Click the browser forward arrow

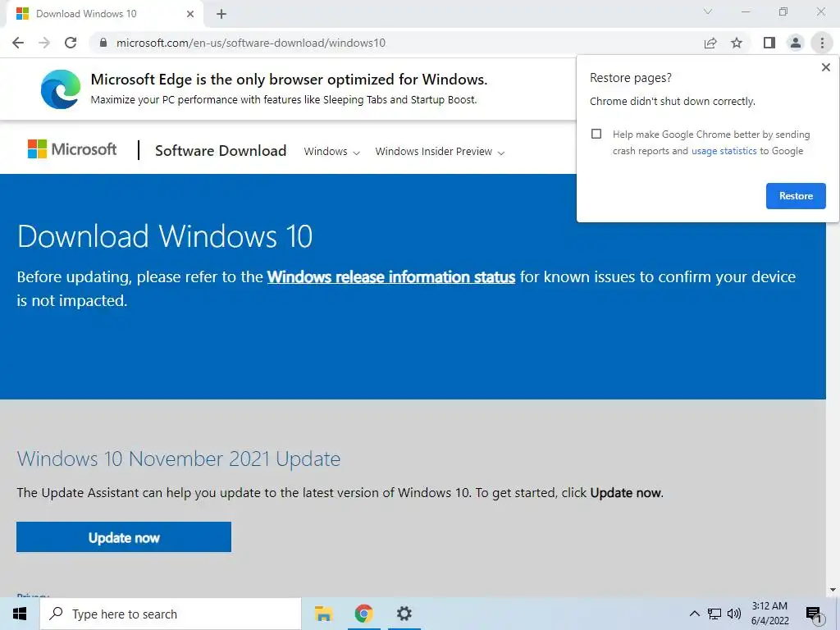(44, 43)
